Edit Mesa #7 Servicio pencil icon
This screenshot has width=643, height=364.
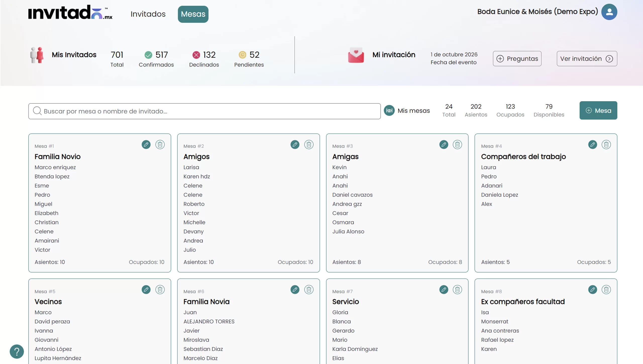tap(444, 290)
